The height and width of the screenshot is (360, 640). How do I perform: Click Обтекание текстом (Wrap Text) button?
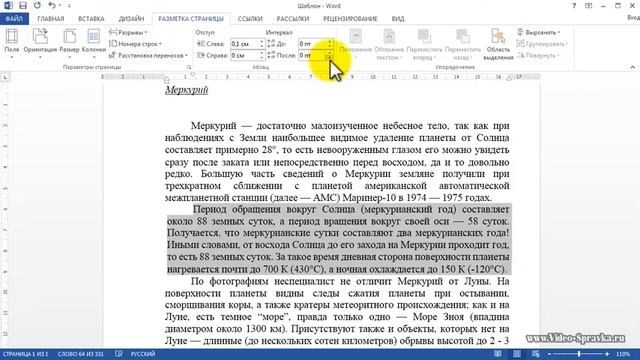coord(389,44)
